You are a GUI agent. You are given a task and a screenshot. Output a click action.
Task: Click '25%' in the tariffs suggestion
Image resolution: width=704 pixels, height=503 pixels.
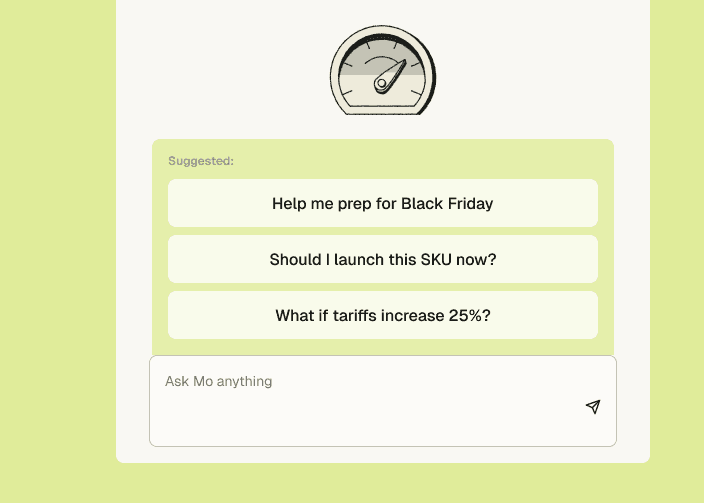(468, 315)
